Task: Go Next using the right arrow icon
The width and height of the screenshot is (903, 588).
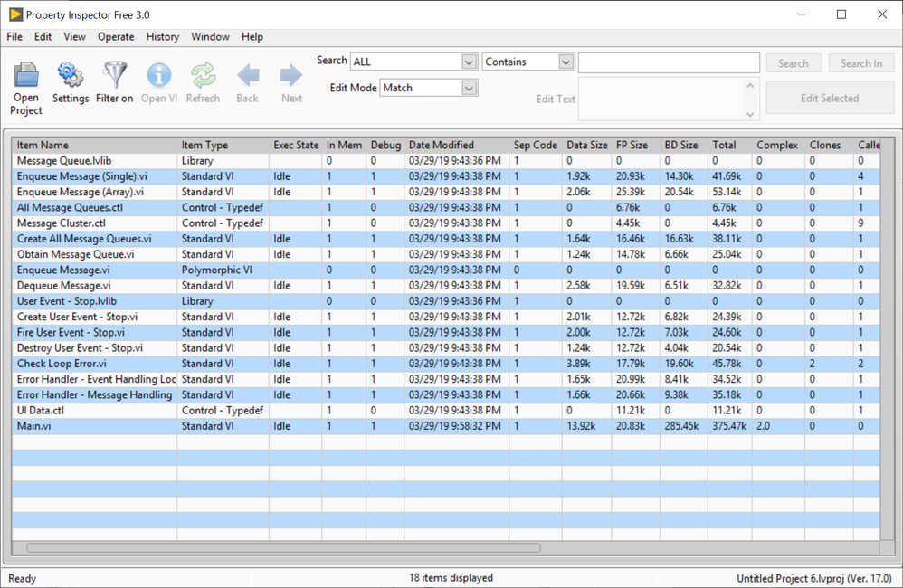Action: tap(291, 75)
